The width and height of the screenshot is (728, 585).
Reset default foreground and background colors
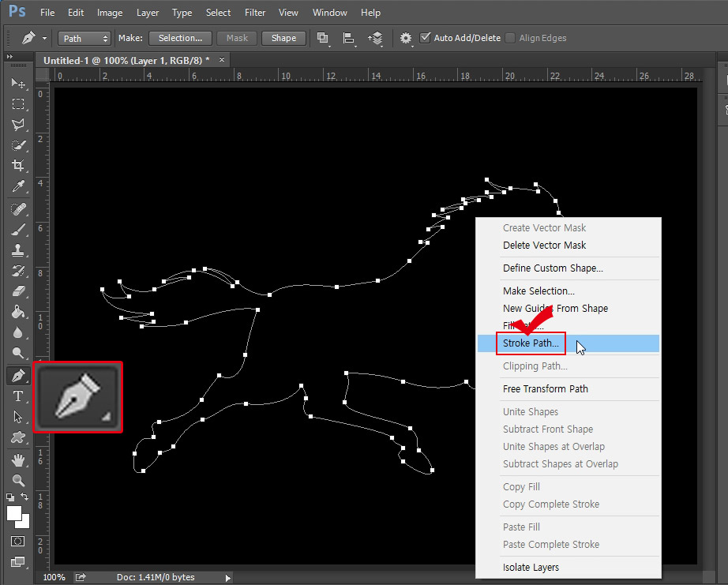pos(10,497)
